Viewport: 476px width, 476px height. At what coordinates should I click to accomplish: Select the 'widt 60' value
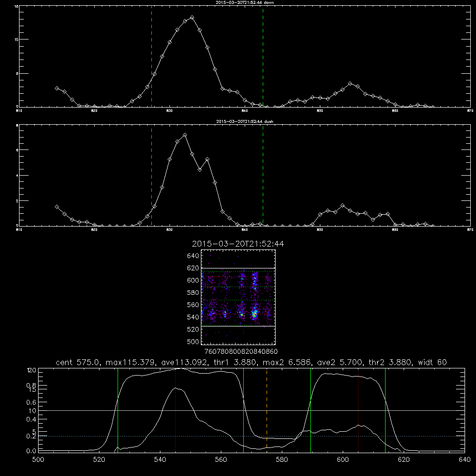(x=432, y=362)
